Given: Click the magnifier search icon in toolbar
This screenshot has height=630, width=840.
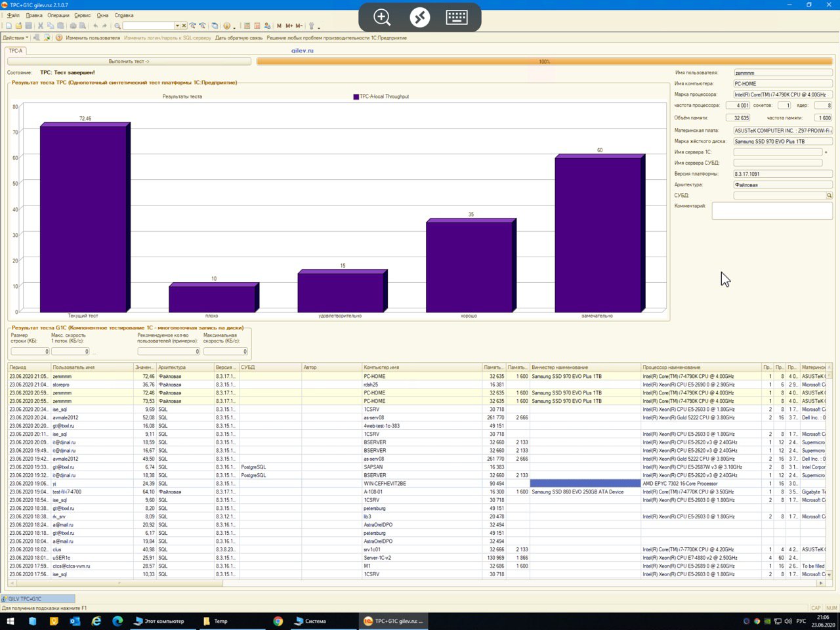Looking at the screenshot, I should click(117, 26).
